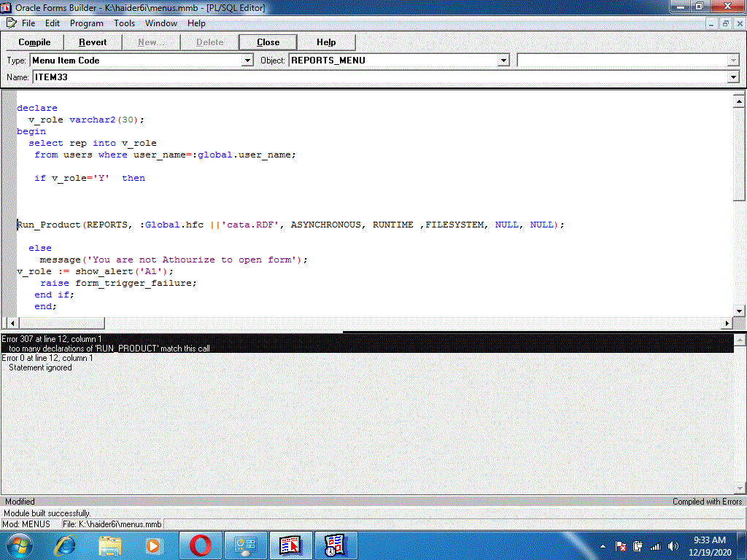
Task: Click the Oracle Forms Builder title bar icon
Action: point(6,7)
